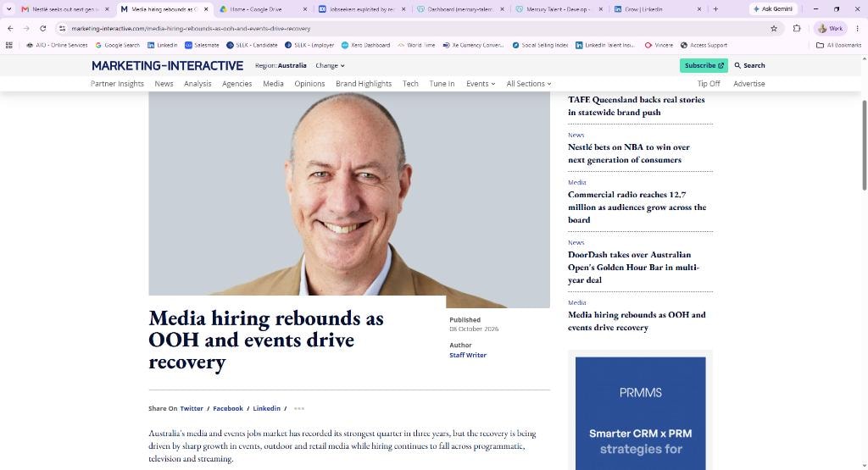Open more share options ellipsis
The width and height of the screenshot is (868, 470).
pos(299,409)
